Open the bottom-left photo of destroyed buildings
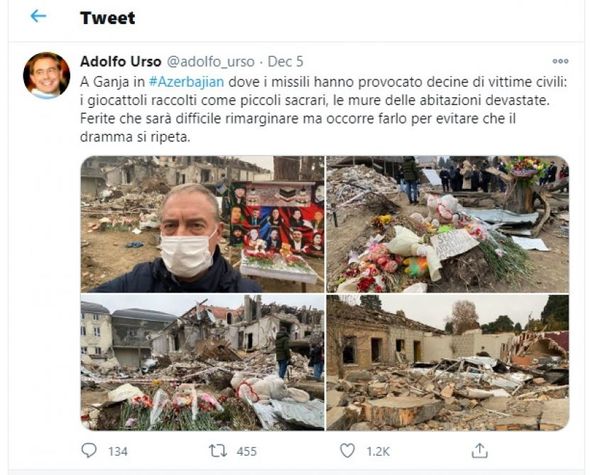Viewport: 590px width, 475px height. pos(202,362)
